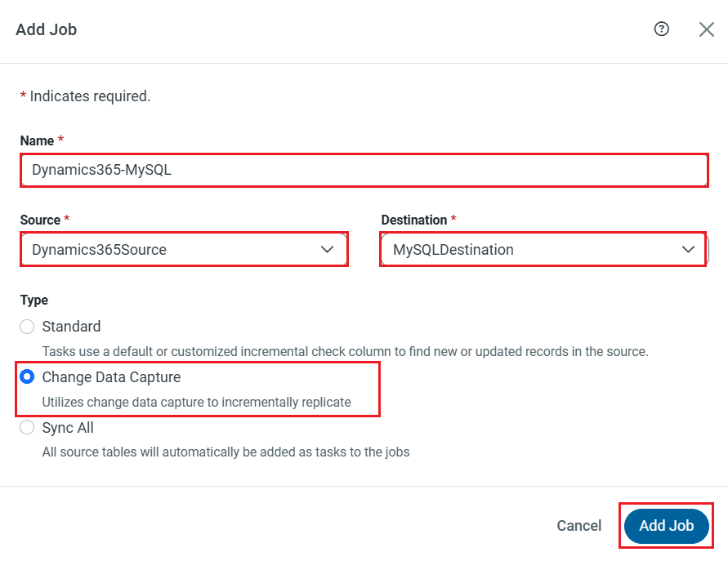728x561 pixels.
Task: Select the Change Data Capture radio button
Action: 27,377
